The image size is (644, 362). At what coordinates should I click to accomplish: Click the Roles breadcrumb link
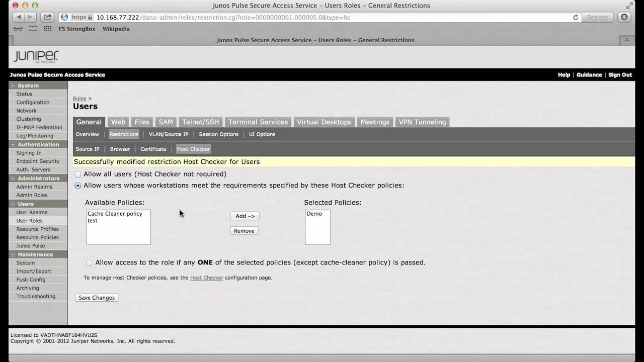(79, 99)
